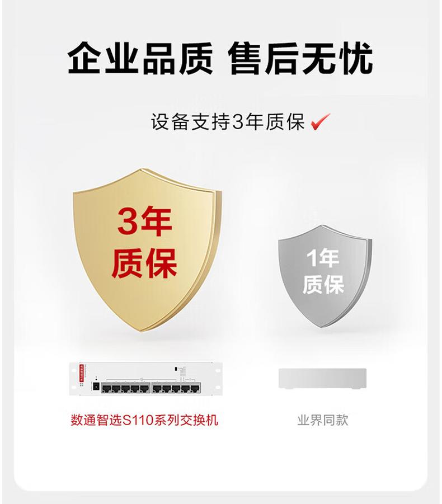Click the gold 3年质保 shield
The image size is (442, 504).
(147, 249)
